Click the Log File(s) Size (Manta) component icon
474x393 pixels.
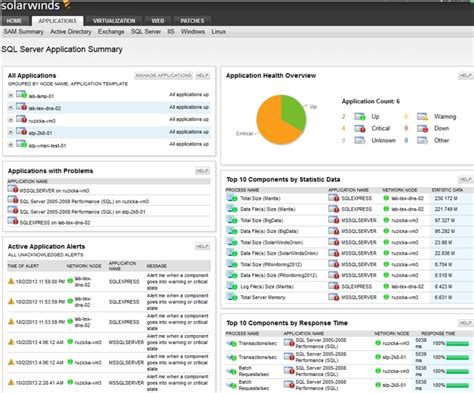tap(232, 286)
